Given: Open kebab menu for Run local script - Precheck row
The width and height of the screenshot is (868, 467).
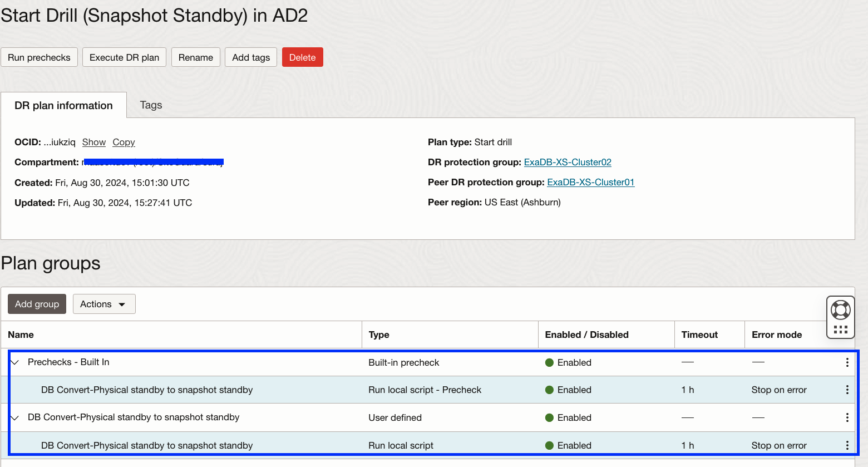Looking at the screenshot, I should [x=847, y=390].
